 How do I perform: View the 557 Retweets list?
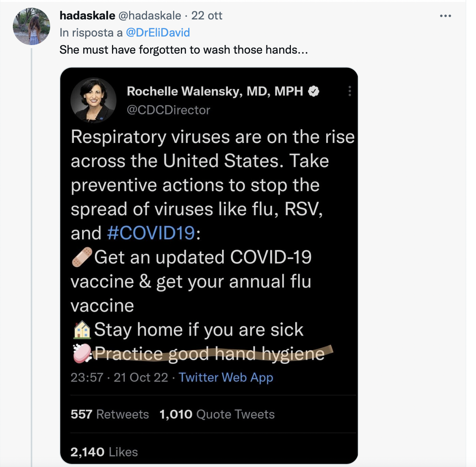coord(110,415)
